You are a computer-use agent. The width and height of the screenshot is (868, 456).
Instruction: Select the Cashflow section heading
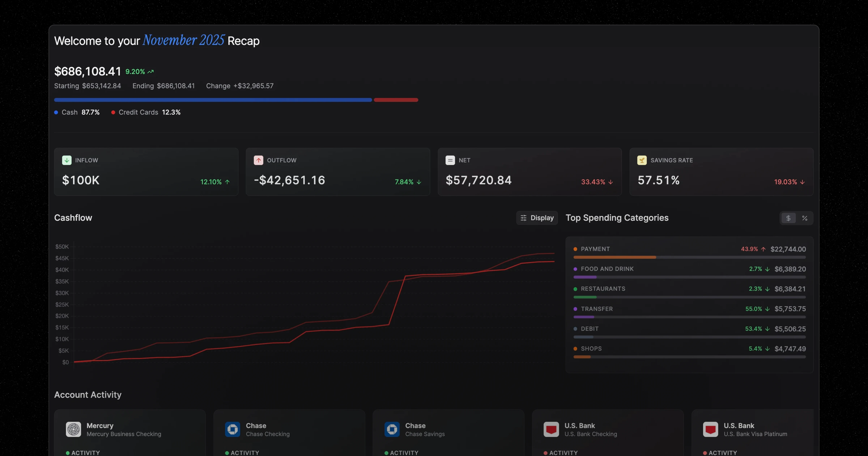(73, 218)
